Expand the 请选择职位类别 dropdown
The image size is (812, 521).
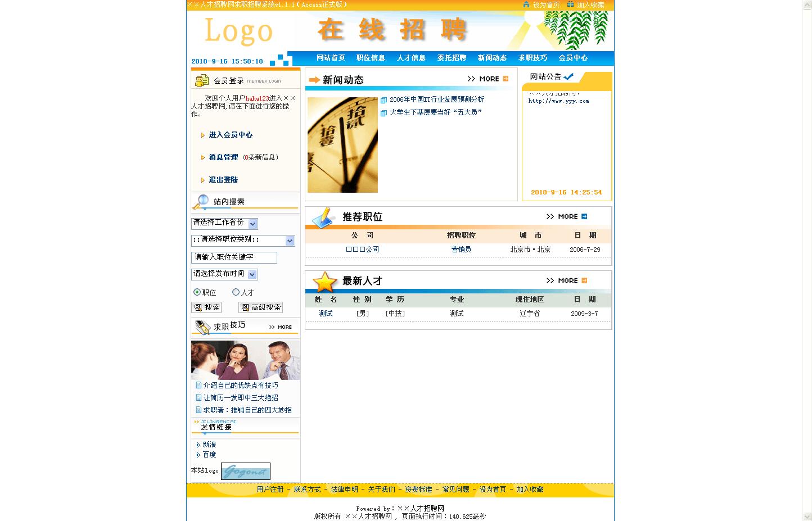pyautogui.click(x=243, y=241)
